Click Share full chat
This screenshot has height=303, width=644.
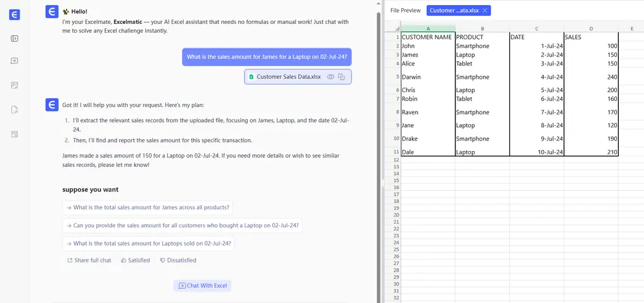[89, 260]
